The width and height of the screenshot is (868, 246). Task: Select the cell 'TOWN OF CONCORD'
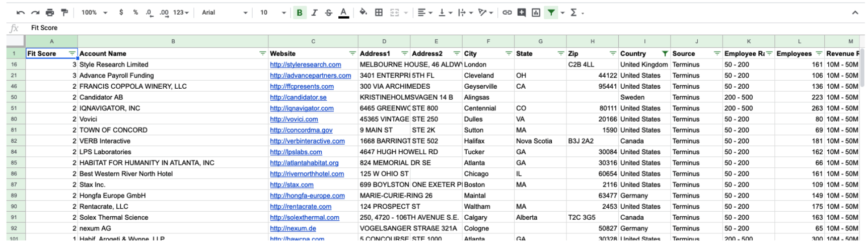pyautogui.click(x=173, y=130)
